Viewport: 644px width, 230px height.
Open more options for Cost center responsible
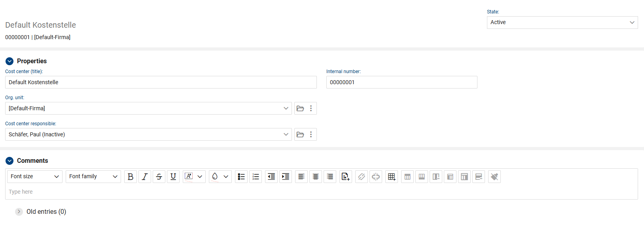311,134
